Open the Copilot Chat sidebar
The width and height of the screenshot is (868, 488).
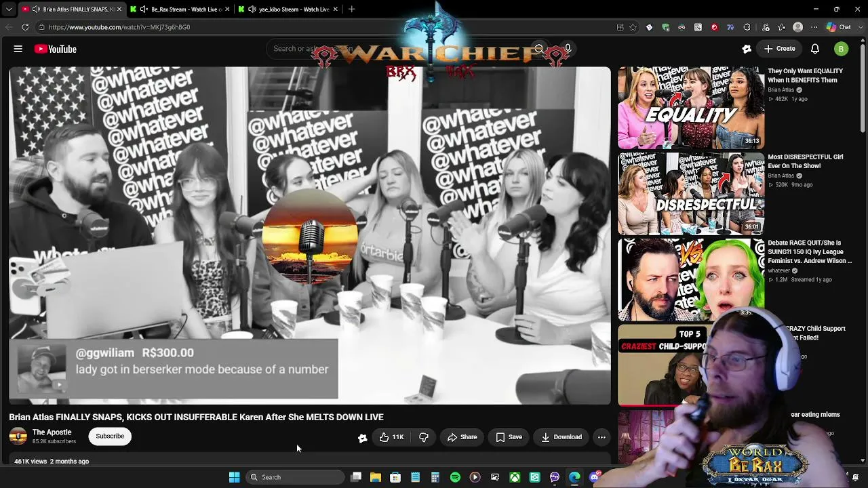tap(838, 27)
